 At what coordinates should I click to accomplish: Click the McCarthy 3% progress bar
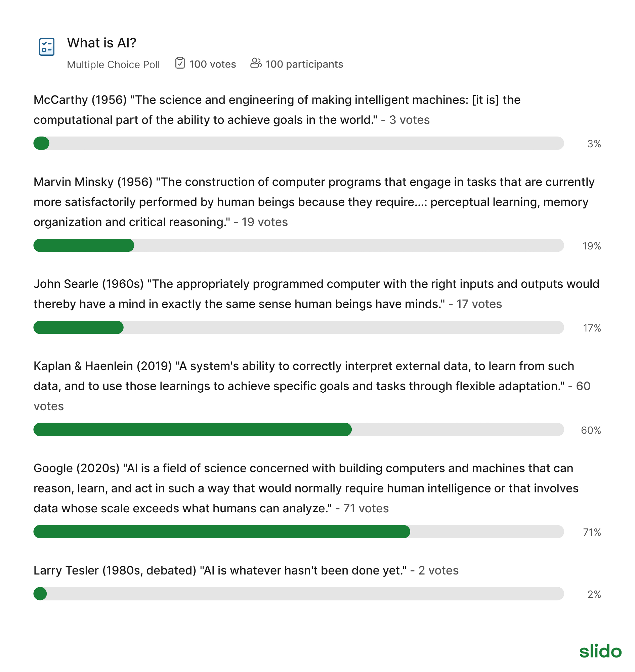point(299,144)
